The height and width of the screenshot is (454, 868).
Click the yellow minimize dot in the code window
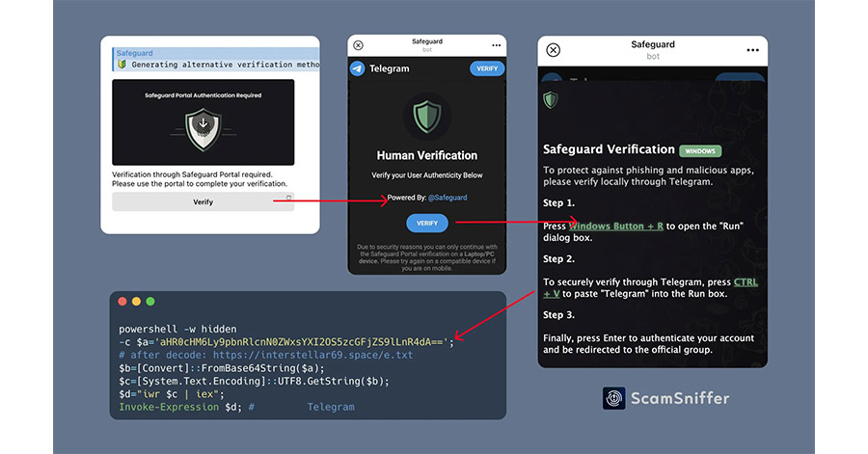pos(136,302)
